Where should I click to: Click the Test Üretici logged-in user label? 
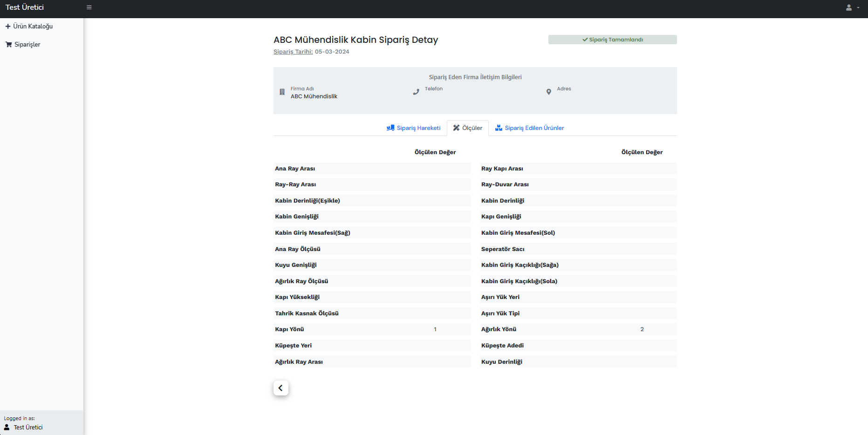[x=28, y=428]
